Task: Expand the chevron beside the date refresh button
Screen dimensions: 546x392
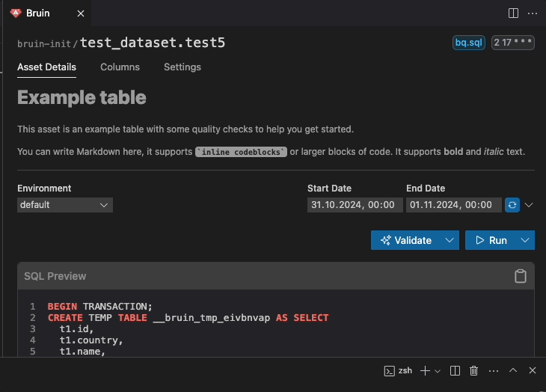Action: [x=529, y=205]
